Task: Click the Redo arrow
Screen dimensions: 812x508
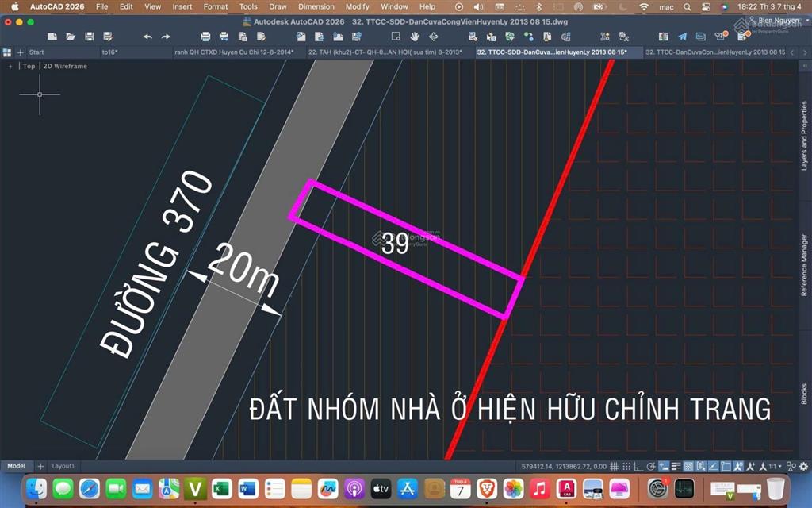Action: click(166, 37)
